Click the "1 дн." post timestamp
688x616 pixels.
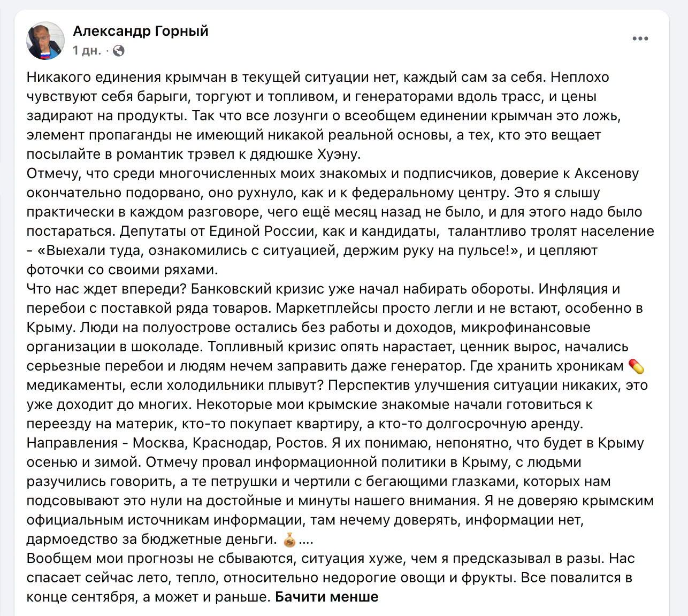87,51
